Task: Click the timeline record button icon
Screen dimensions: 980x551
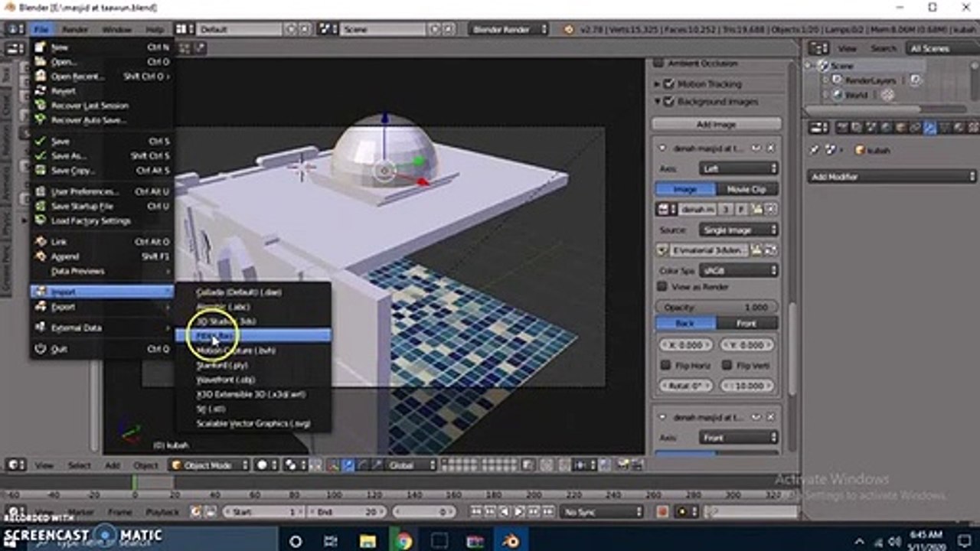Action: [x=662, y=511]
